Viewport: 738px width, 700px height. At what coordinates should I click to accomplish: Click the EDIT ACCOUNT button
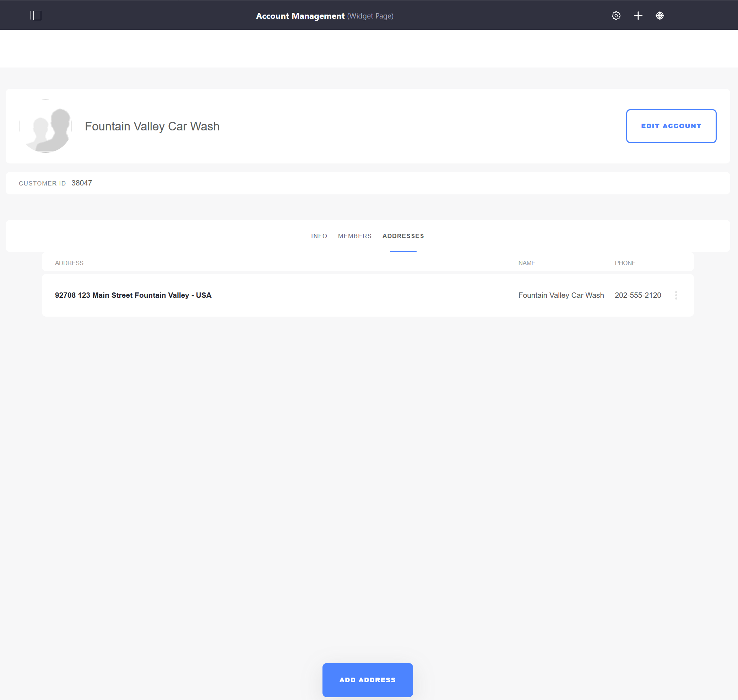[670, 126]
